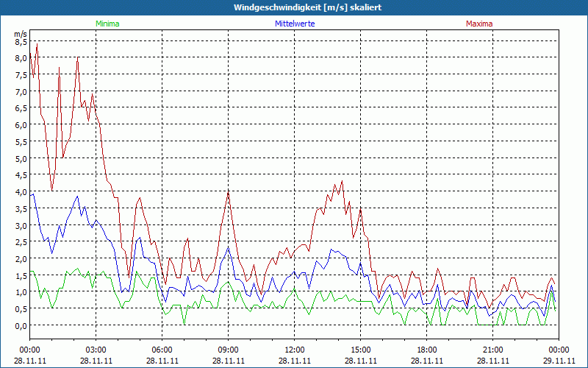The image size is (588, 368).
Task: Select the green Minima legend label
Action: click(107, 24)
